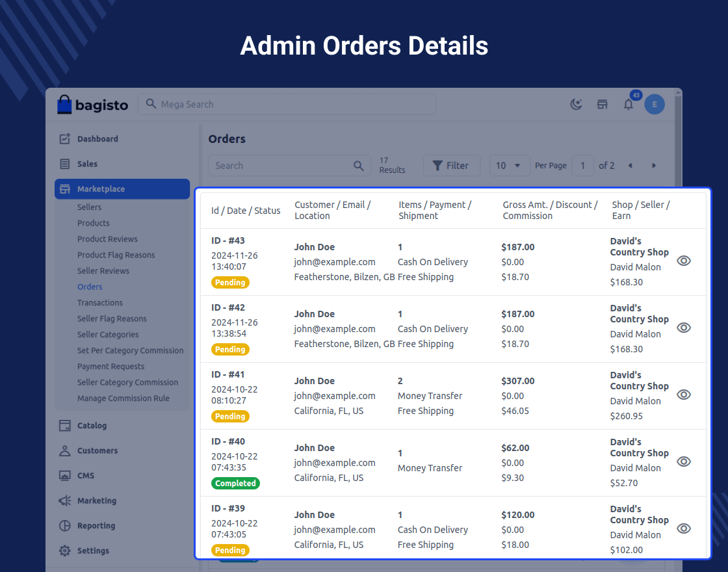Viewport: 728px width, 572px height.
Task: Go to previous page arrow
Action: 630,166
